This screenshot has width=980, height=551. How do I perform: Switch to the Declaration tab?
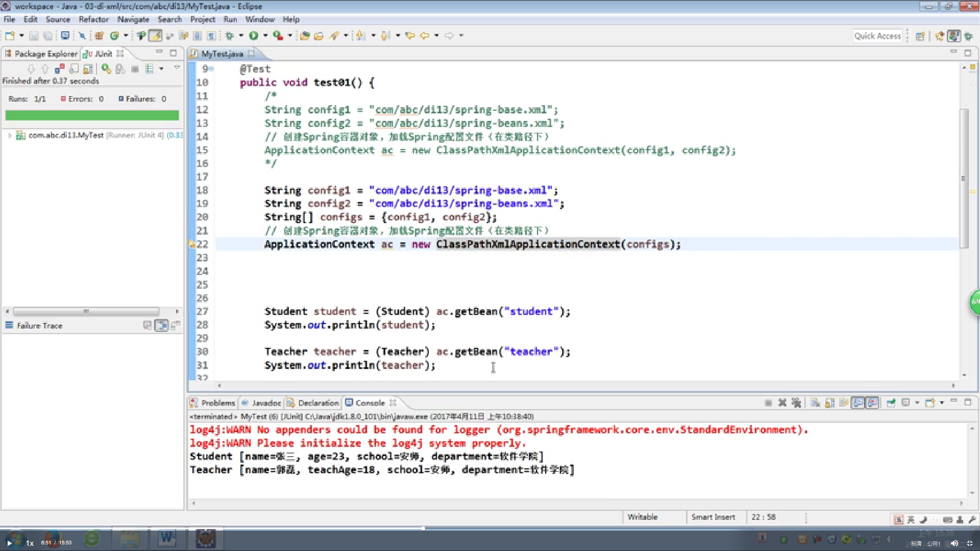coord(312,403)
